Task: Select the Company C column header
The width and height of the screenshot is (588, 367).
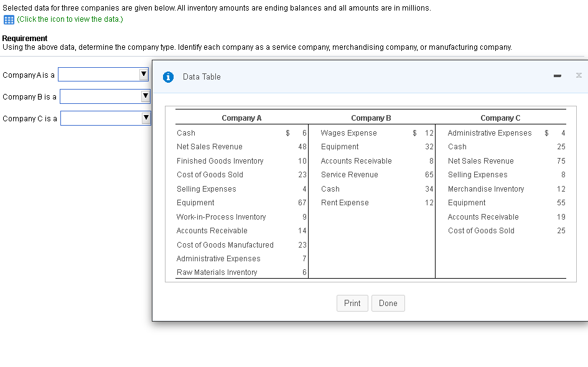Action: (500, 118)
